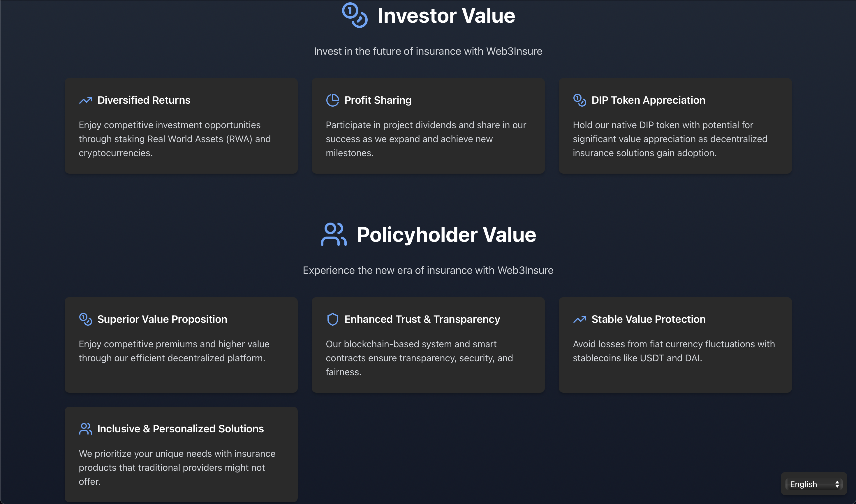Screen dimensions: 856x504
Task: Click the trending arrow icon for Diversified Returns
Action: [x=86, y=100]
